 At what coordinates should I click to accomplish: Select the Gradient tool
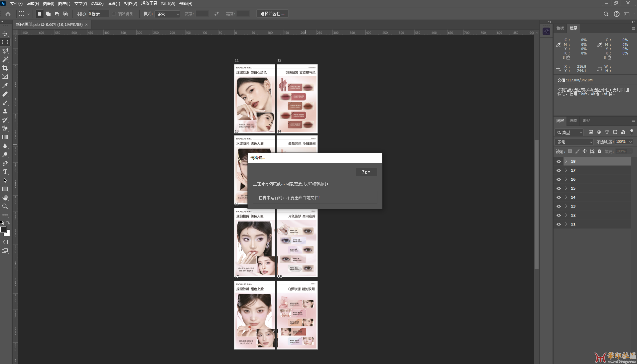pos(5,137)
